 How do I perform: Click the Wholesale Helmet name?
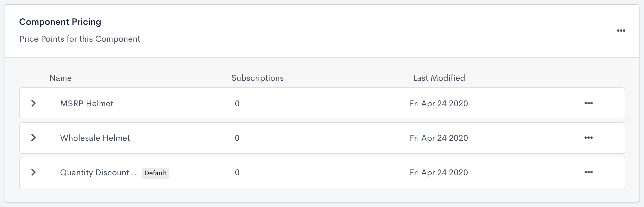(95, 138)
